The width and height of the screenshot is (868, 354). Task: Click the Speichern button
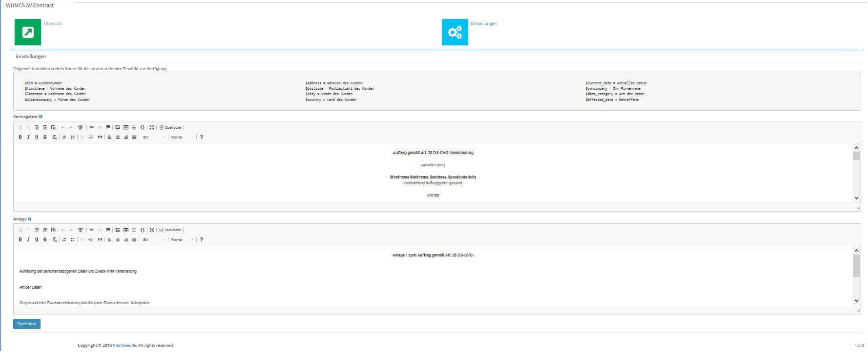pos(27,324)
